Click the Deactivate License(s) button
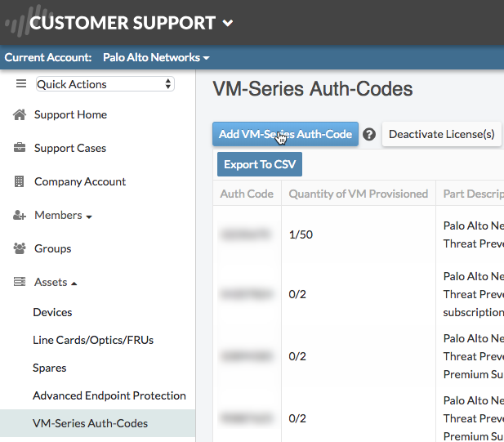The image size is (504, 442). [x=441, y=135]
